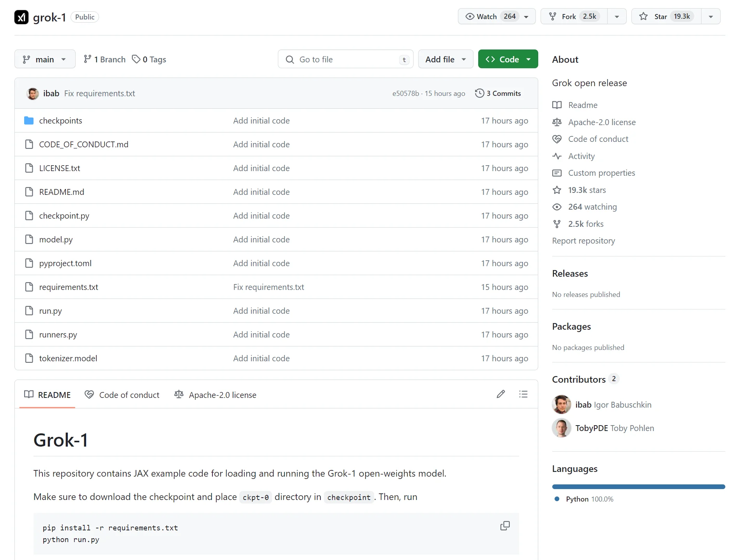Image resolution: width=737 pixels, height=560 pixels.
Task: Open the star lists dropdown arrow
Action: (x=711, y=16)
